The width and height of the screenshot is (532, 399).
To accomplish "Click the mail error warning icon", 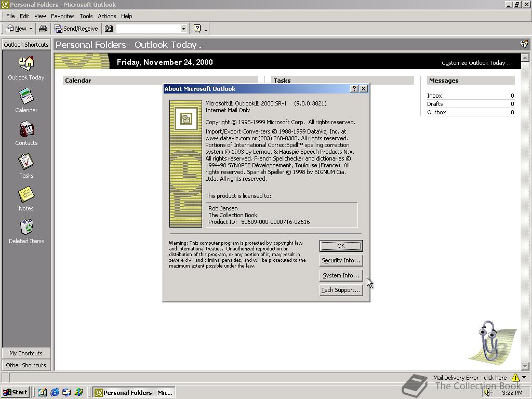I will tap(515, 377).
